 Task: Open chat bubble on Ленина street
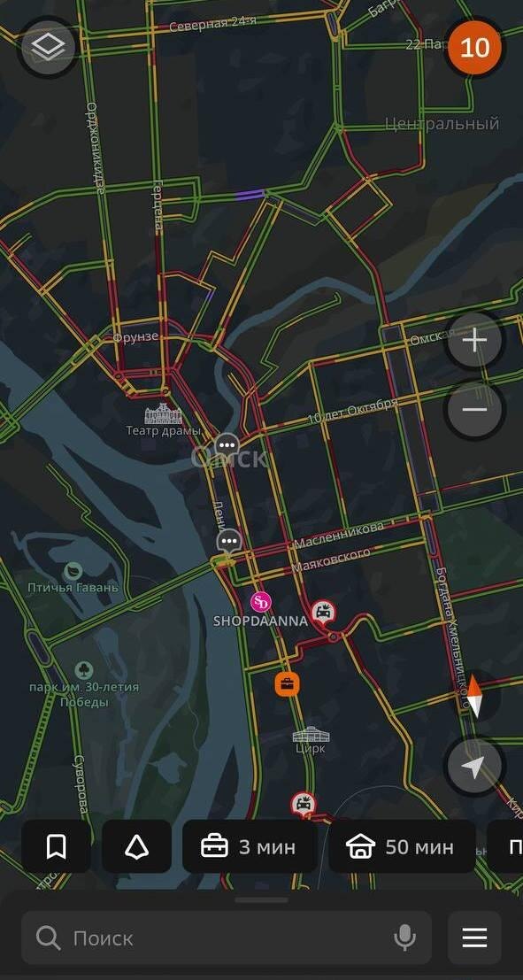(229, 541)
